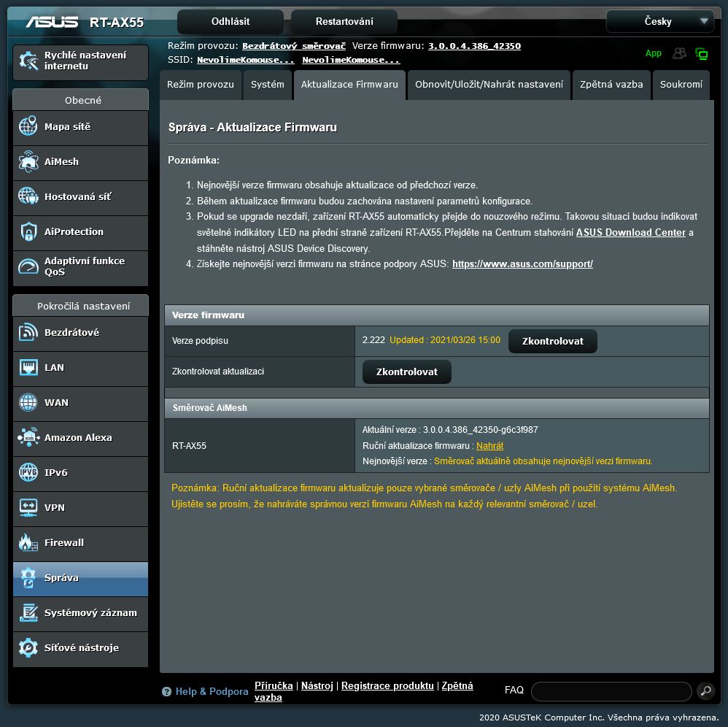
Task: Click the Restartování button
Action: [344, 21]
